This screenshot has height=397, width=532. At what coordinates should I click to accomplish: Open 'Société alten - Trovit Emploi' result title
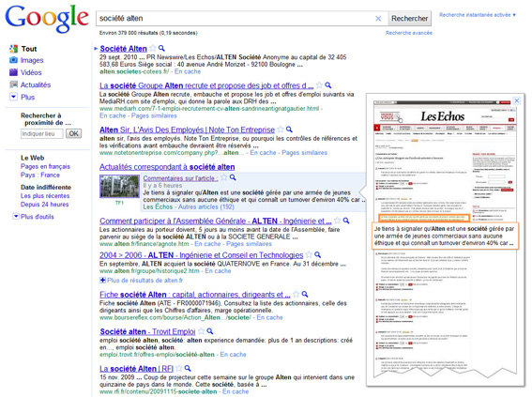(147, 331)
